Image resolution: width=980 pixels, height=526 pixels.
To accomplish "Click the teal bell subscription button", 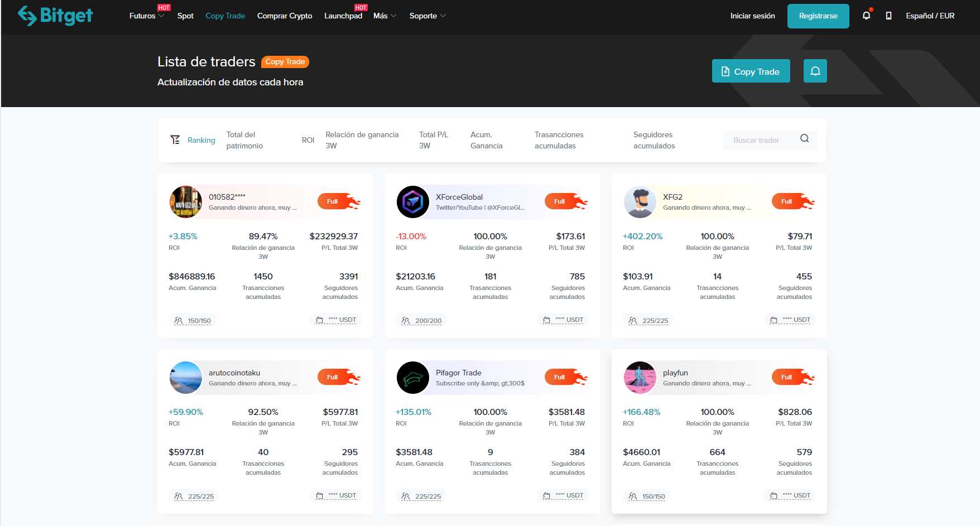I will tap(815, 71).
